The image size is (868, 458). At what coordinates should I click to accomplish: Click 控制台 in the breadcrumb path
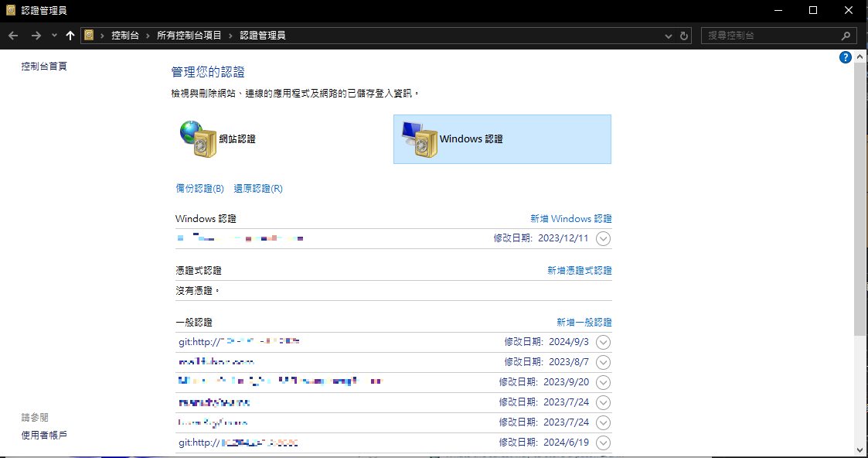pos(124,36)
